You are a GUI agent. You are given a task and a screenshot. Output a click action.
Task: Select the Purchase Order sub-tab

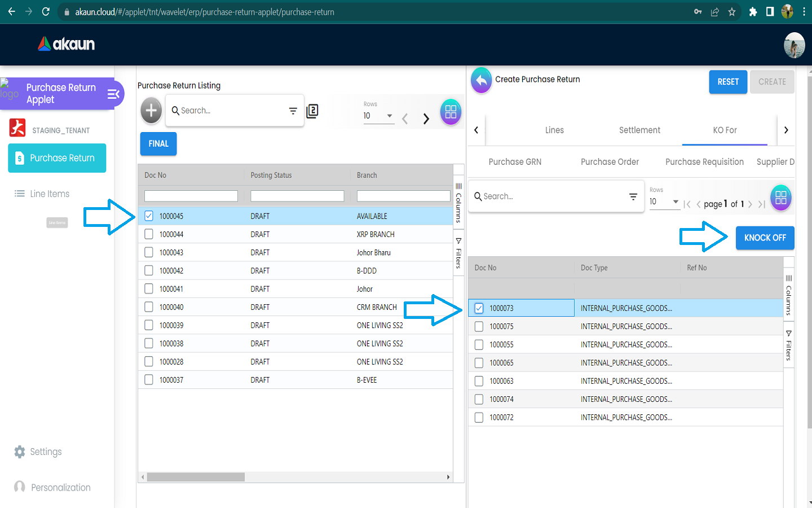point(610,162)
